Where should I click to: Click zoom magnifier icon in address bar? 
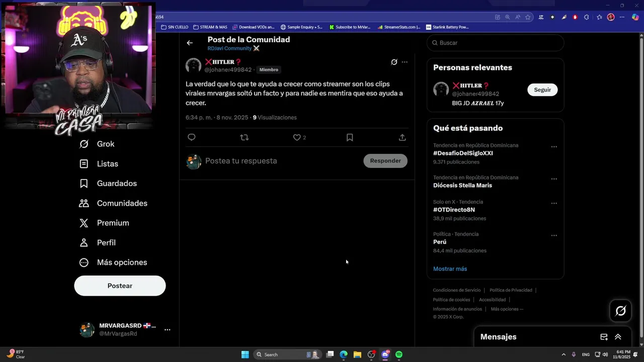coord(507,17)
